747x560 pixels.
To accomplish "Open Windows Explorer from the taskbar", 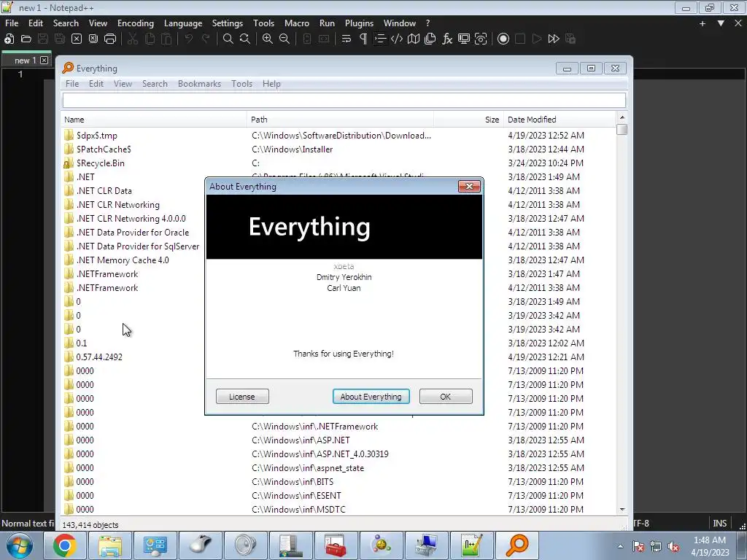I will 110,545.
